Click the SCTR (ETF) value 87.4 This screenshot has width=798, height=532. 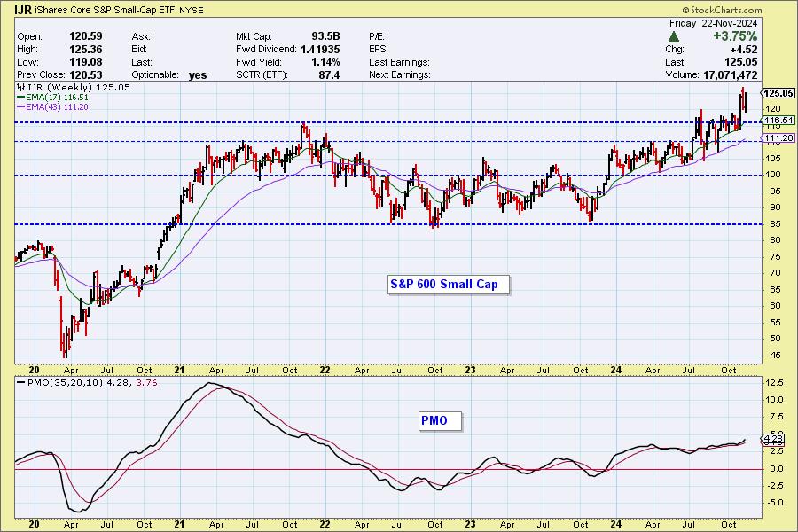(x=329, y=74)
